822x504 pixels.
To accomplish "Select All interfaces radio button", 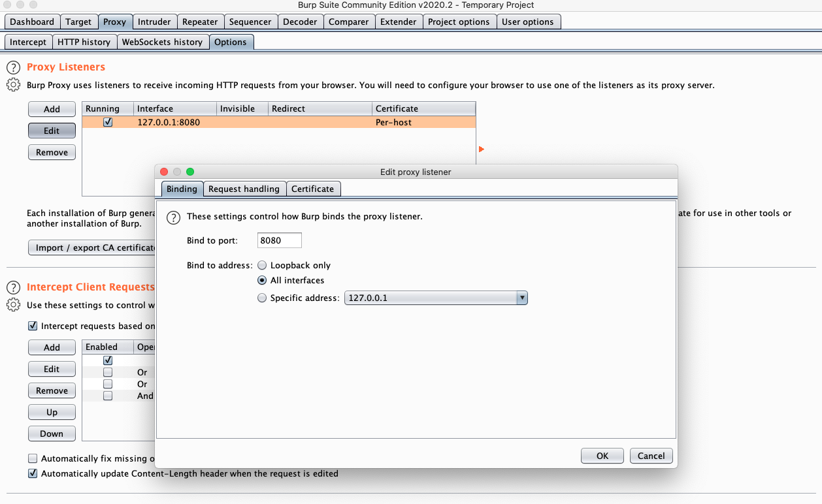I will coord(262,281).
